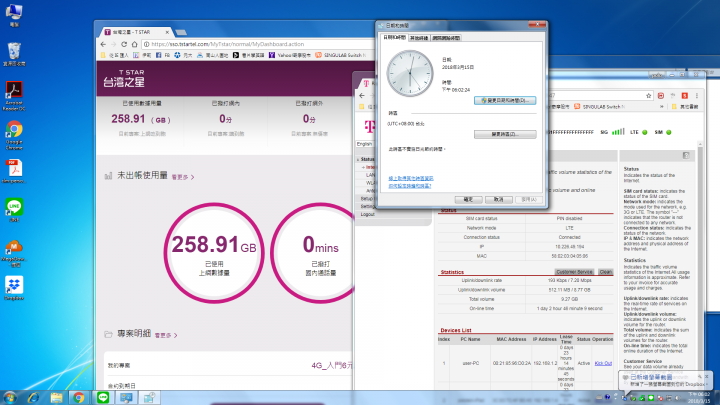
Task: Open the other bookmarks folder in router window
Action: pos(685,107)
